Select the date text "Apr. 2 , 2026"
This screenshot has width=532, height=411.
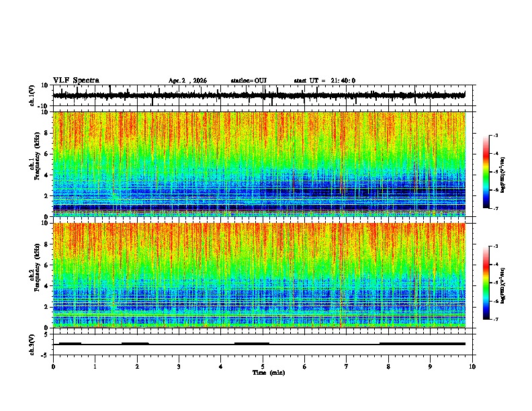coord(187,81)
